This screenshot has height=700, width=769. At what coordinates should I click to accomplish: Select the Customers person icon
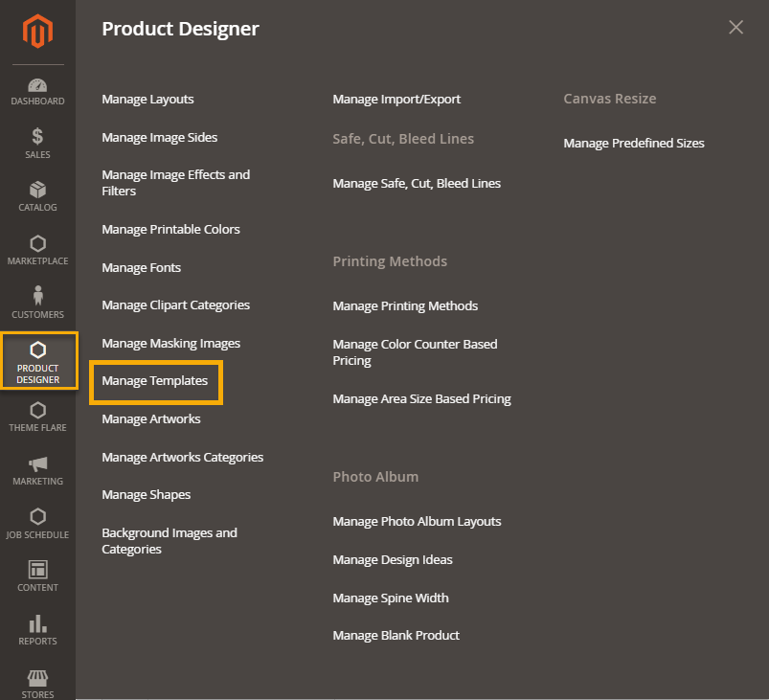tap(37, 296)
